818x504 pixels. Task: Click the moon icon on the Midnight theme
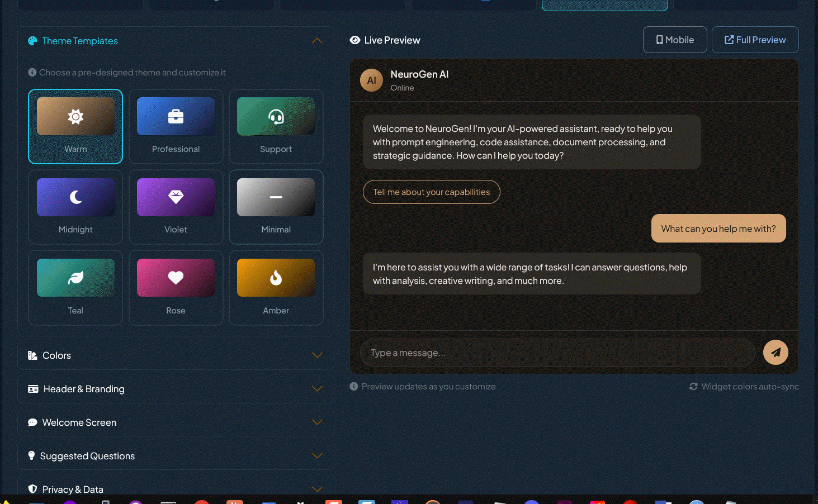(x=75, y=197)
